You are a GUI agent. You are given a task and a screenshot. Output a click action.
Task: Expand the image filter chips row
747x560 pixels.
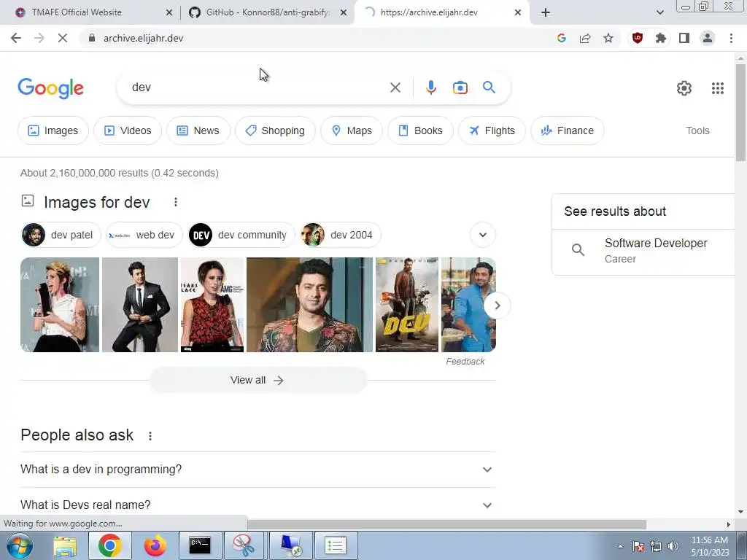pyautogui.click(x=483, y=235)
